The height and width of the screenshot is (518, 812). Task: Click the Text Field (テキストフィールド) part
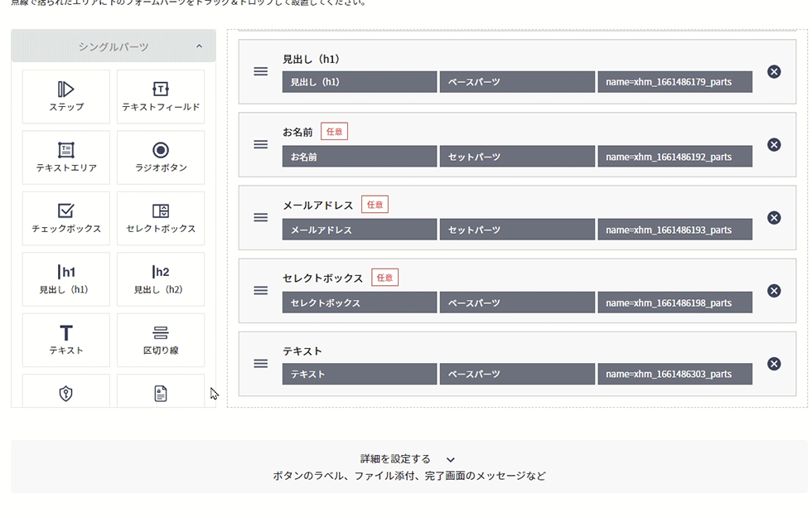161,96
